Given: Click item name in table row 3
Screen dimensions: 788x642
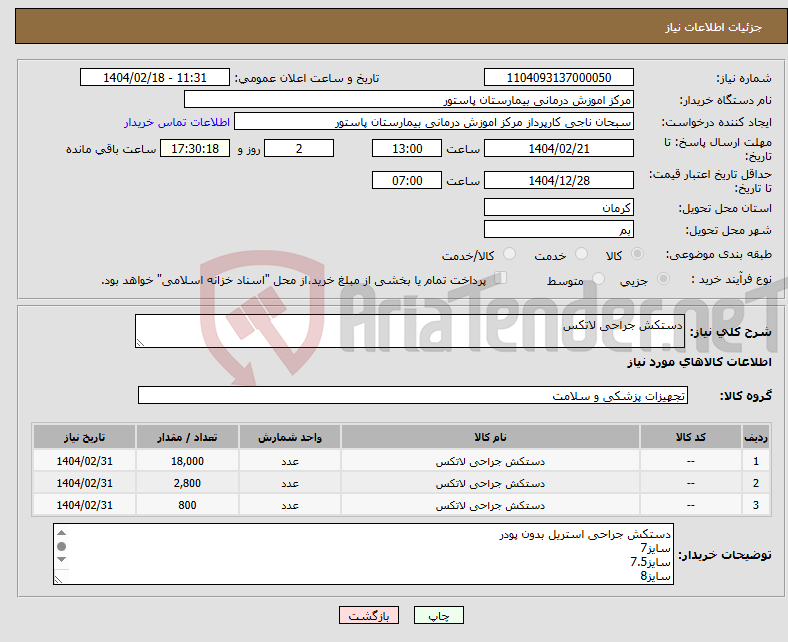Looking at the screenshot, I should pos(490,505).
